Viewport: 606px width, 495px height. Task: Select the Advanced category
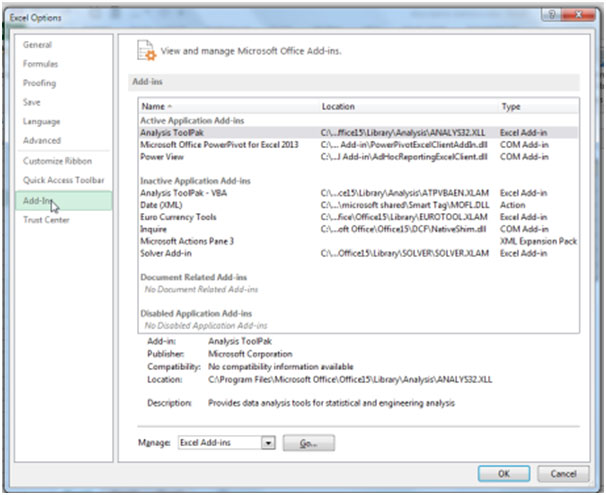click(42, 141)
